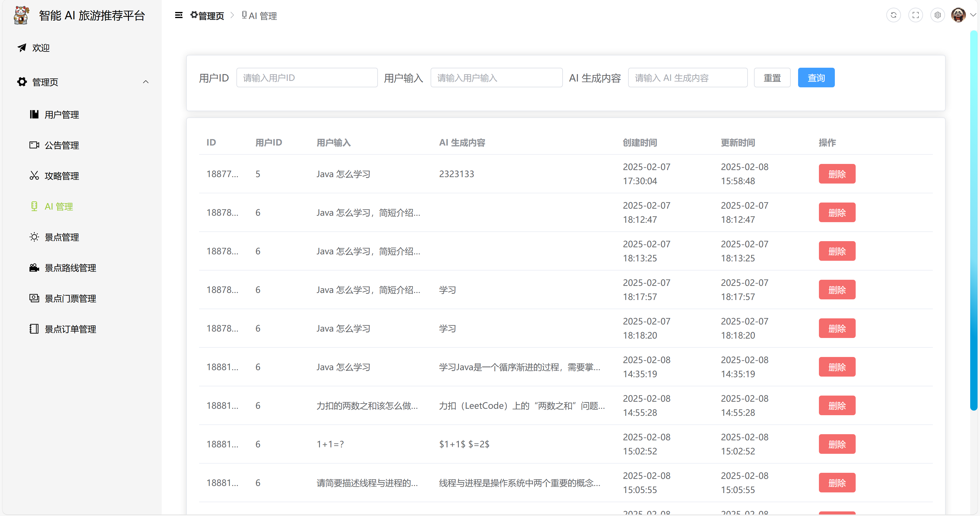Click the AI 生成内容 column header
Viewport: 980px width, 516px height.
[462, 142]
